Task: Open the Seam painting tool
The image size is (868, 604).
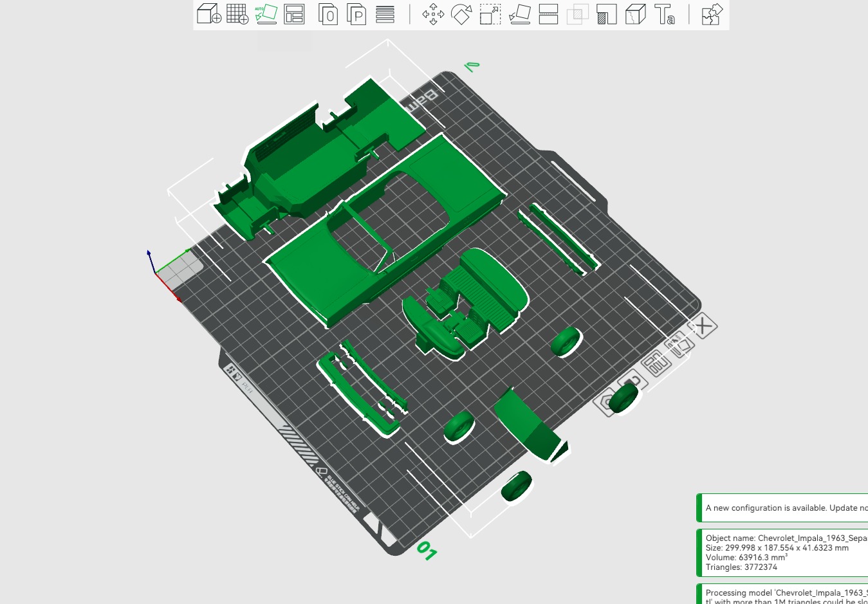Action: (635, 14)
